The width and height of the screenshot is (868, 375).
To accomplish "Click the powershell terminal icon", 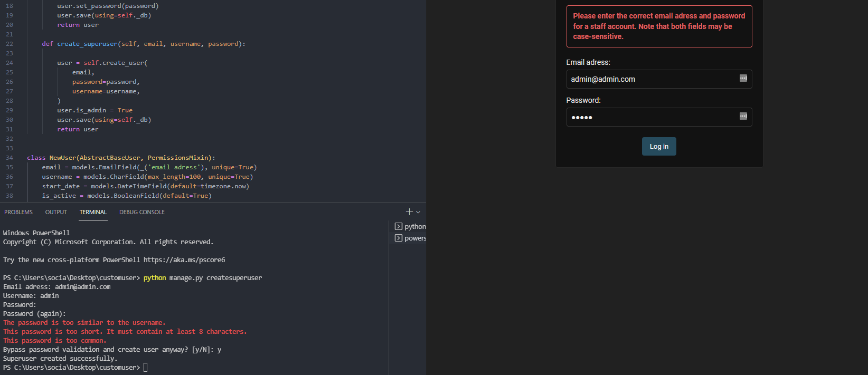I will click(x=399, y=238).
